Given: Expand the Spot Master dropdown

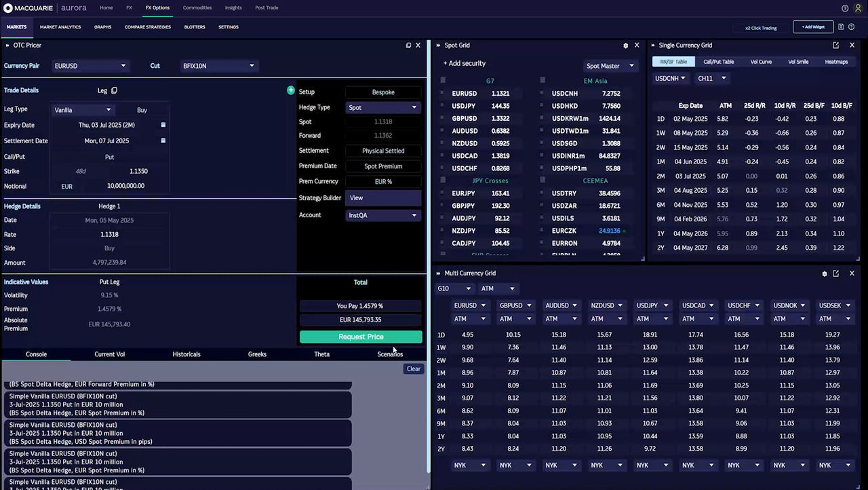Looking at the screenshot, I should pyautogui.click(x=610, y=66).
